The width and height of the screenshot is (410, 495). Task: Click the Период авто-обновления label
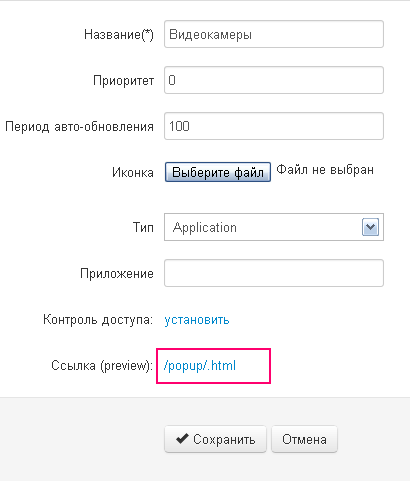[79, 127]
